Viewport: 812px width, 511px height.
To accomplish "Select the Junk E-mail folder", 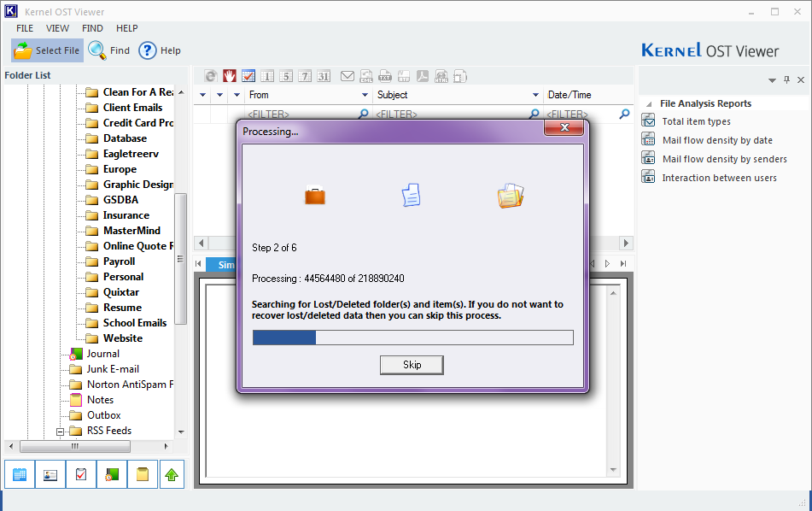I will click(x=113, y=369).
